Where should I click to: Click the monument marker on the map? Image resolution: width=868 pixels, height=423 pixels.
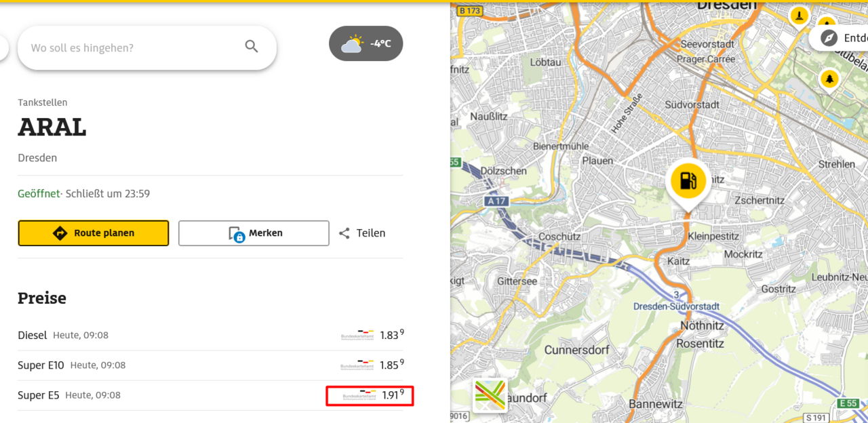coord(800,16)
